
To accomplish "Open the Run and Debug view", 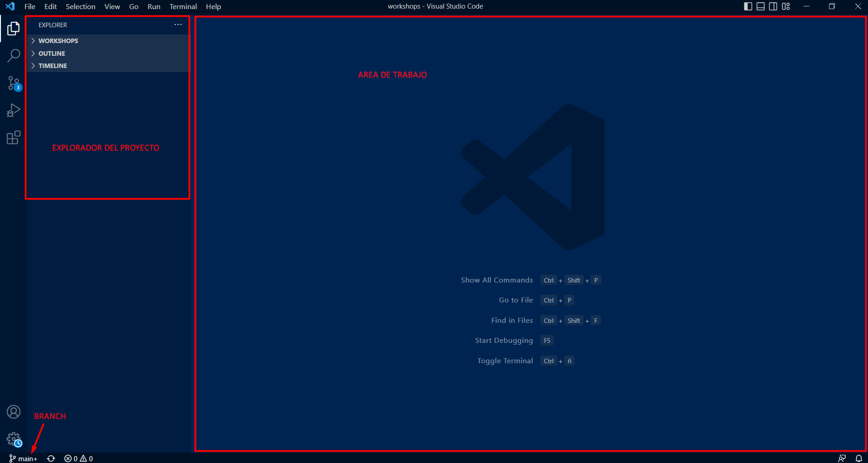I will [x=14, y=110].
